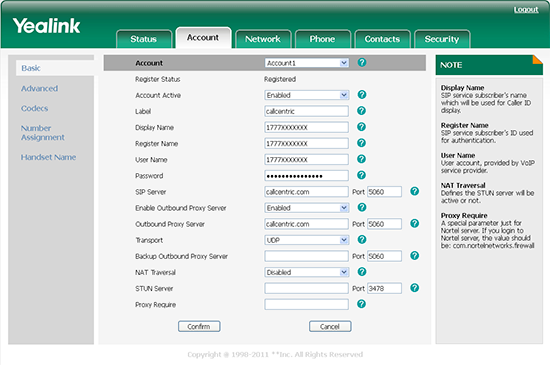Focus the SIP Server Port field
This screenshot has width=550, height=365.
(x=384, y=192)
